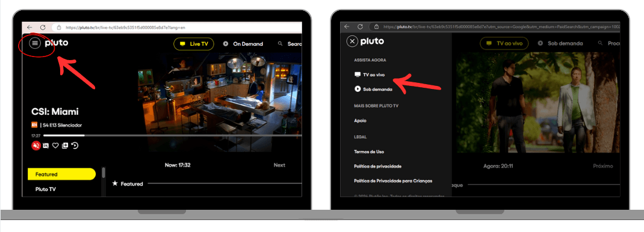The width and height of the screenshot is (644, 232).
Task: Select the Pluto TV category in the sidebar
Action: [x=46, y=189]
